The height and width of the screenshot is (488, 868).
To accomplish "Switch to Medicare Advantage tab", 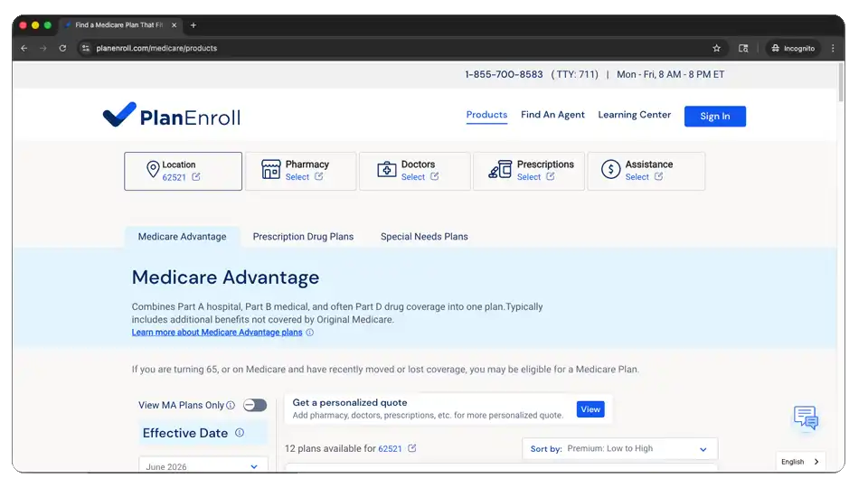I will tap(182, 237).
